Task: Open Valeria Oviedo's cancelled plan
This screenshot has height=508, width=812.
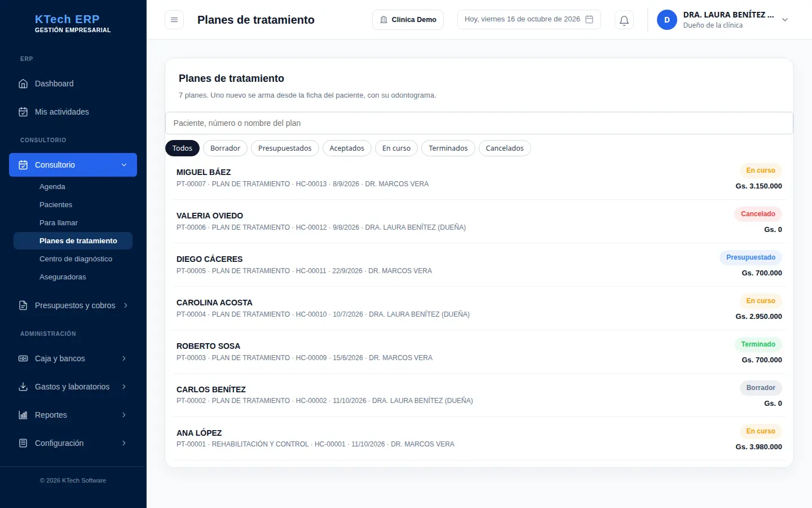Action: click(x=479, y=221)
